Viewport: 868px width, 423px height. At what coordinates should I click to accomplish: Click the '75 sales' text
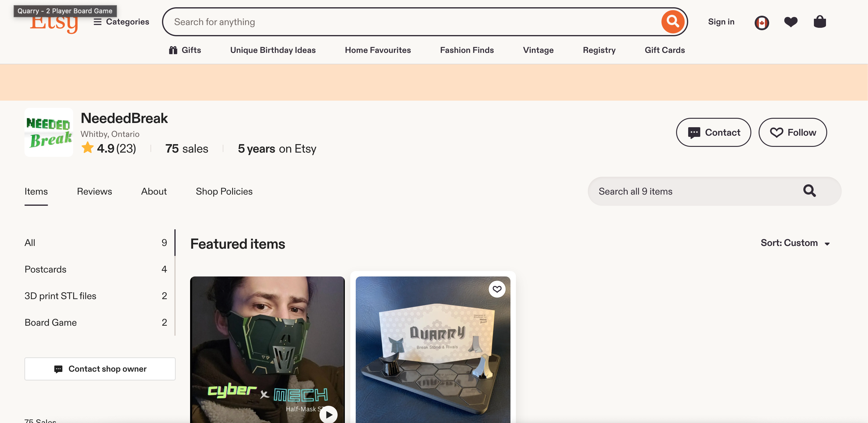tap(187, 149)
